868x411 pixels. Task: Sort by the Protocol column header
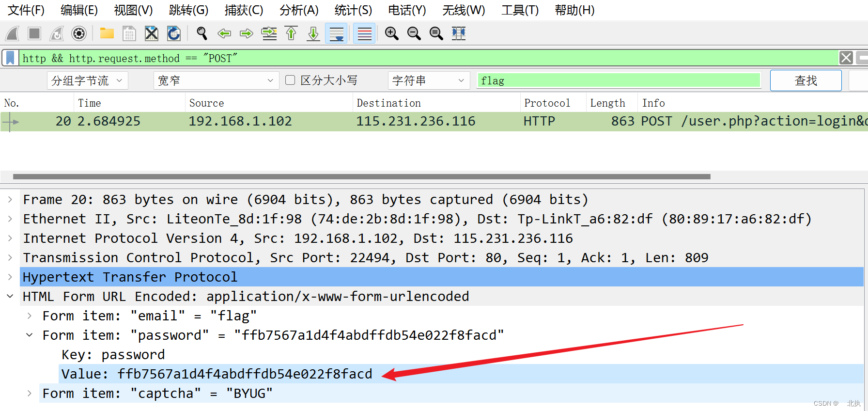pyautogui.click(x=553, y=103)
